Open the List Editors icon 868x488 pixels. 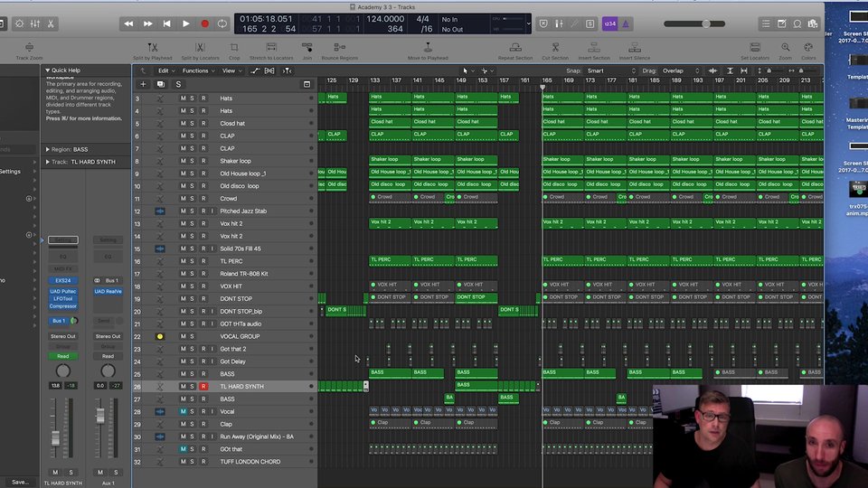(x=766, y=23)
